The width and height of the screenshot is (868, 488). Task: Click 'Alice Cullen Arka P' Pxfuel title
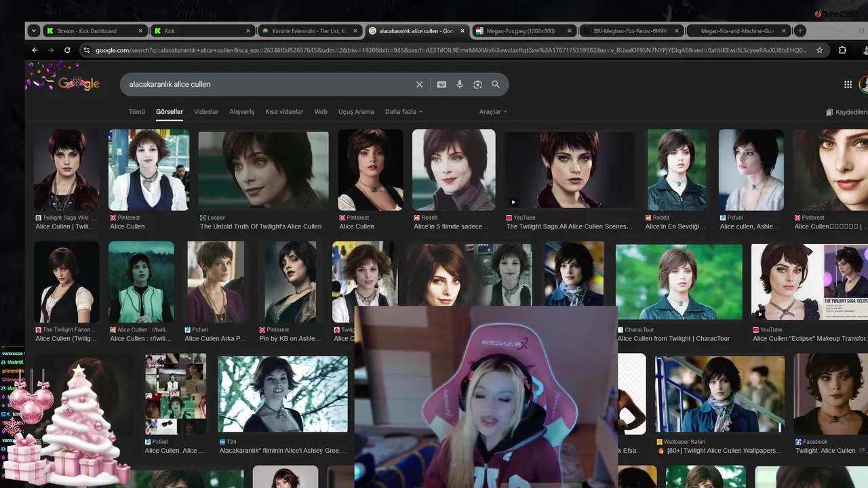click(x=215, y=339)
